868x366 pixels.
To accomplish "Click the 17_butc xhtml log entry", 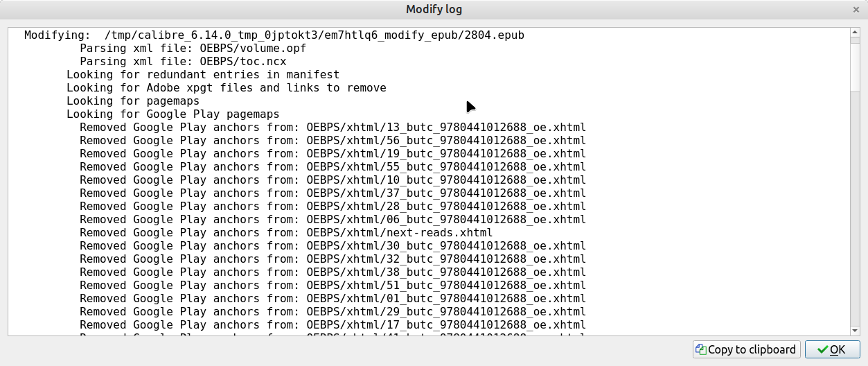I will (333, 325).
